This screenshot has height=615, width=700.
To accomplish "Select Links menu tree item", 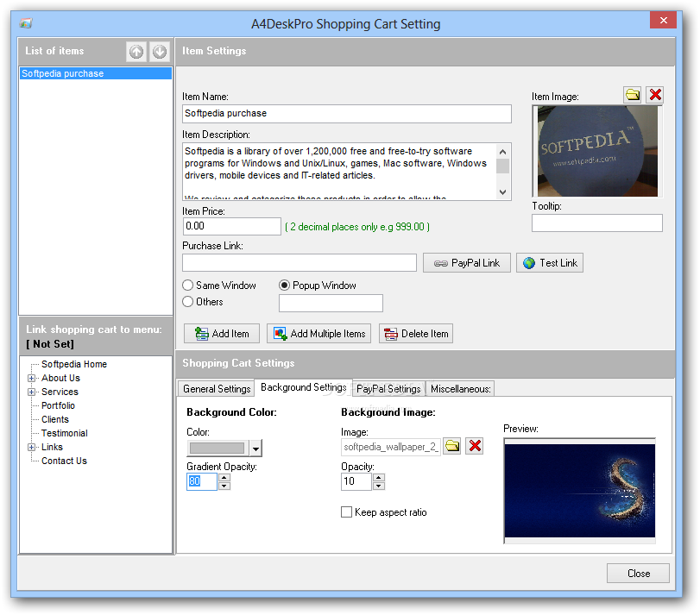I will (x=52, y=448).
